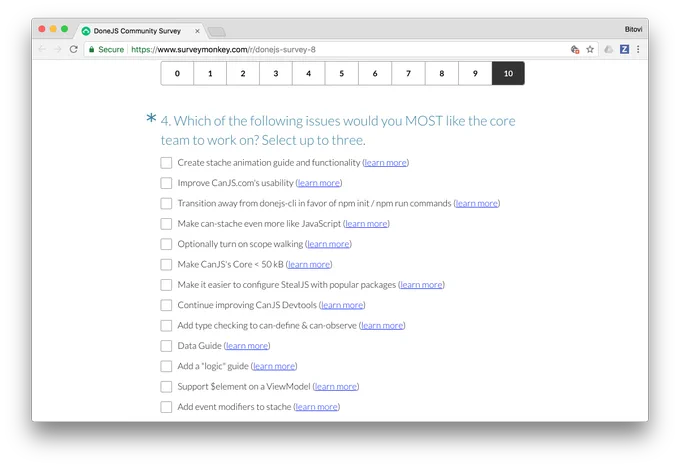Check Continue improving CanJS Devtools
This screenshot has width=680, height=467.
(166, 305)
